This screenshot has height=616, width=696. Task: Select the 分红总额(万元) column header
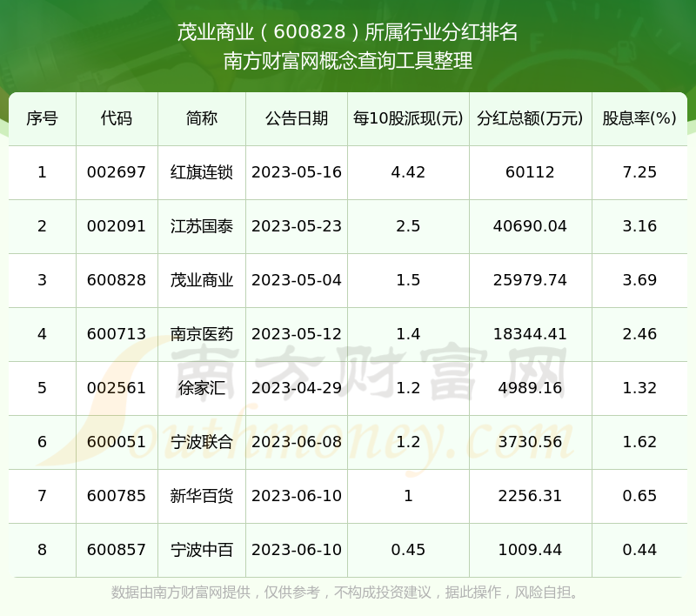[x=530, y=118]
